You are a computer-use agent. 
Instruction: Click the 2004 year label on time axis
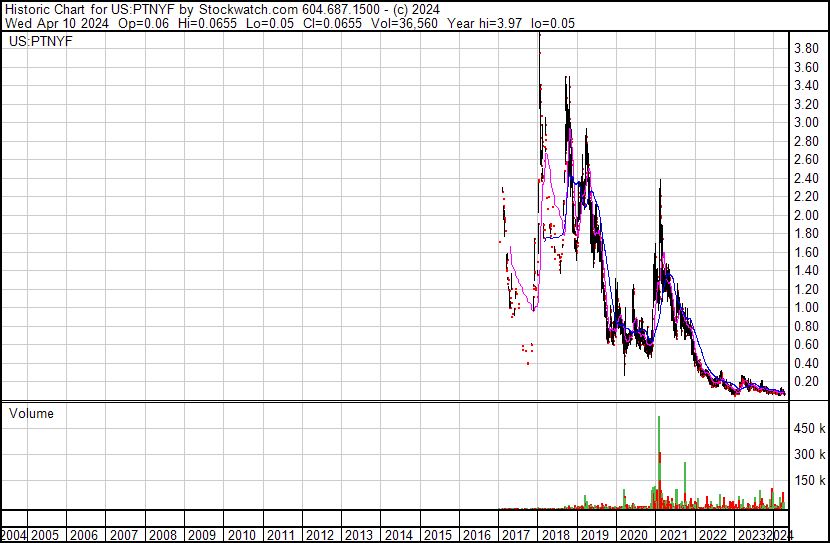coord(14,535)
